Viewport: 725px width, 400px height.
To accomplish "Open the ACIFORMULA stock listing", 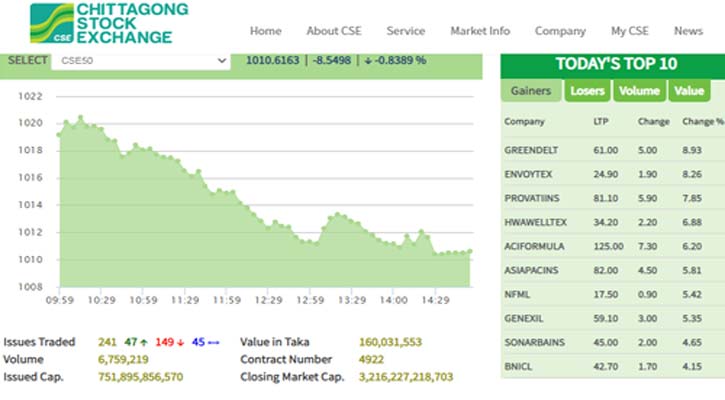I will click(534, 246).
